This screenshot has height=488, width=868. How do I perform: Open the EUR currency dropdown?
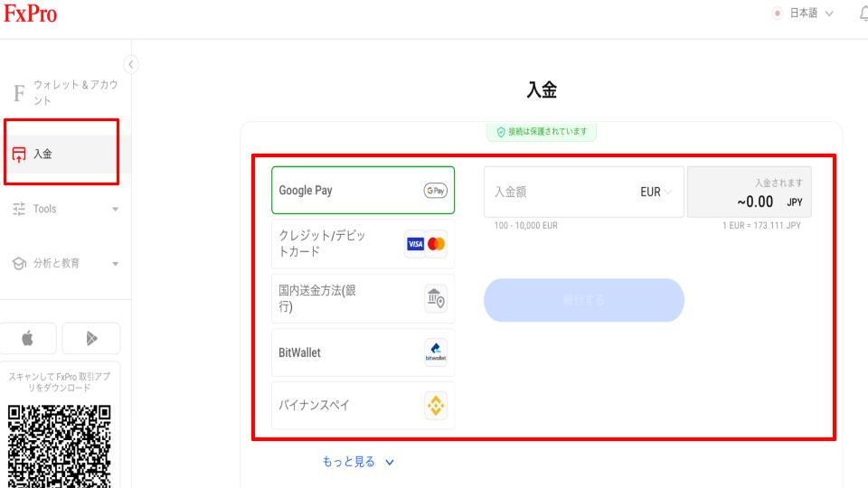click(x=656, y=192)
